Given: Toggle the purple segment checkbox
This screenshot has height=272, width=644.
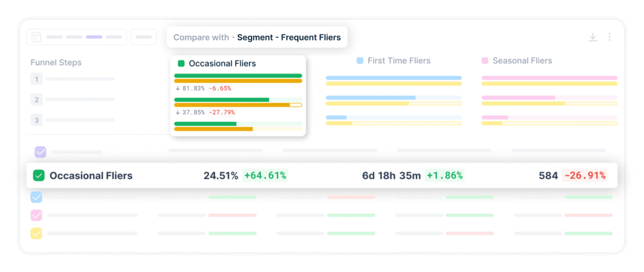Looking at the screenshot, I should 40,152.
